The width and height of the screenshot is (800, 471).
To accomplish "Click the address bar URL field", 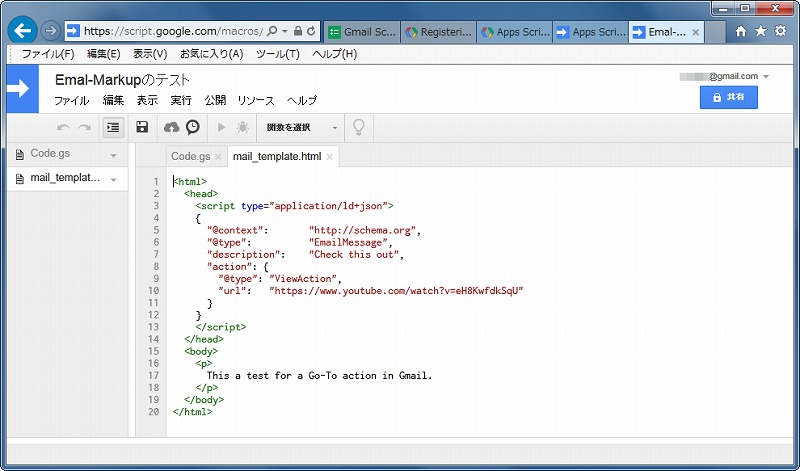I will tap(172, 31).
